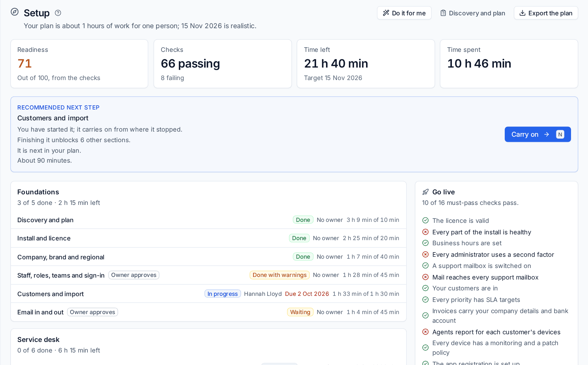
Task: Click the In progress status badge
Action: click(223, 294)
